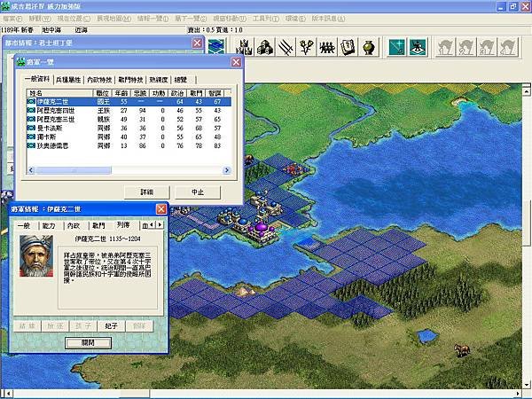The width and height of the screenshot is (532, 399).
Task: Click the crossed spears toolbar icon
Action: coord(286,47)
